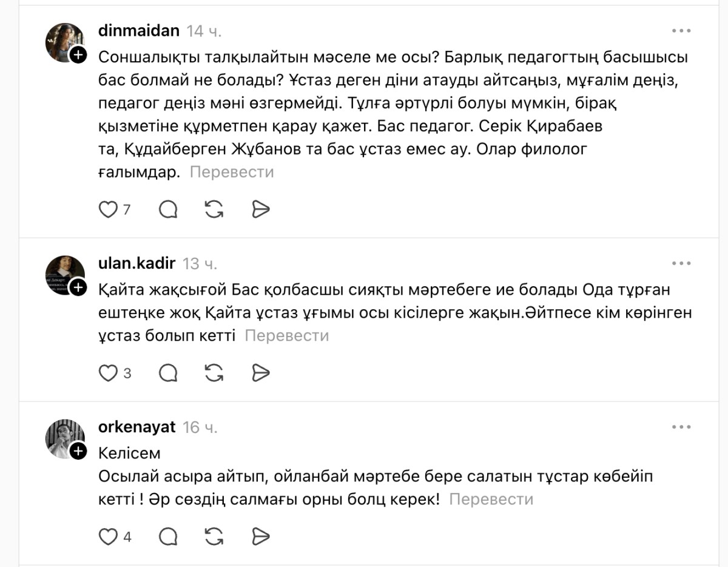Open the orkenayat username profile
728x567 pixels.
tap(136, 427)
